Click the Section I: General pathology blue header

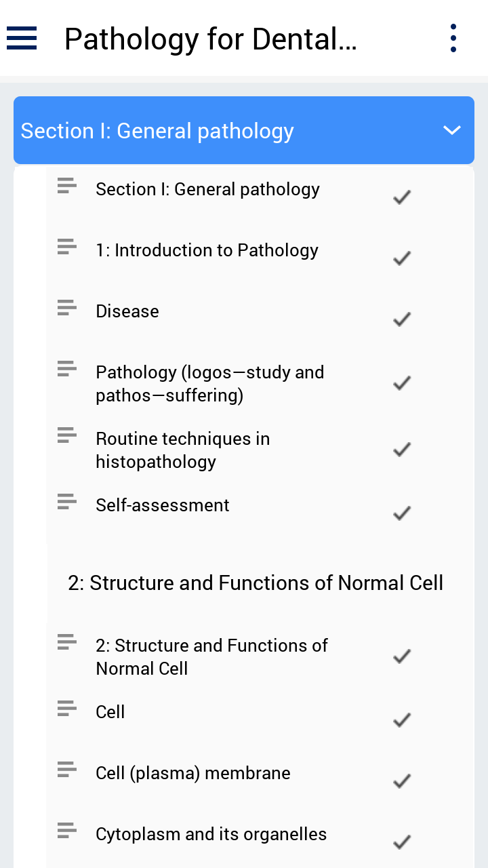[203, 131]
